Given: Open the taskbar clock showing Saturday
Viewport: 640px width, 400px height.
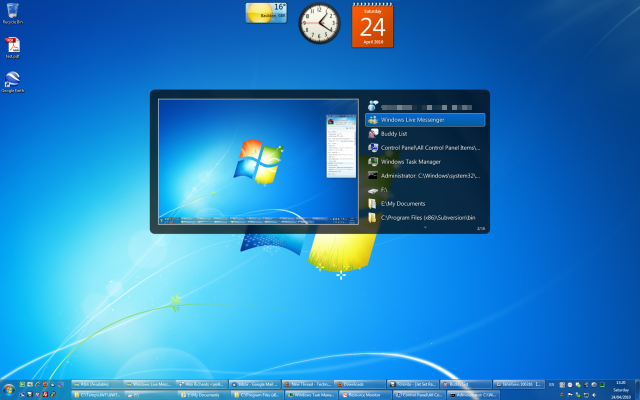Looking at the screenshot, I should pyautogui.click(x=621, y=390).
